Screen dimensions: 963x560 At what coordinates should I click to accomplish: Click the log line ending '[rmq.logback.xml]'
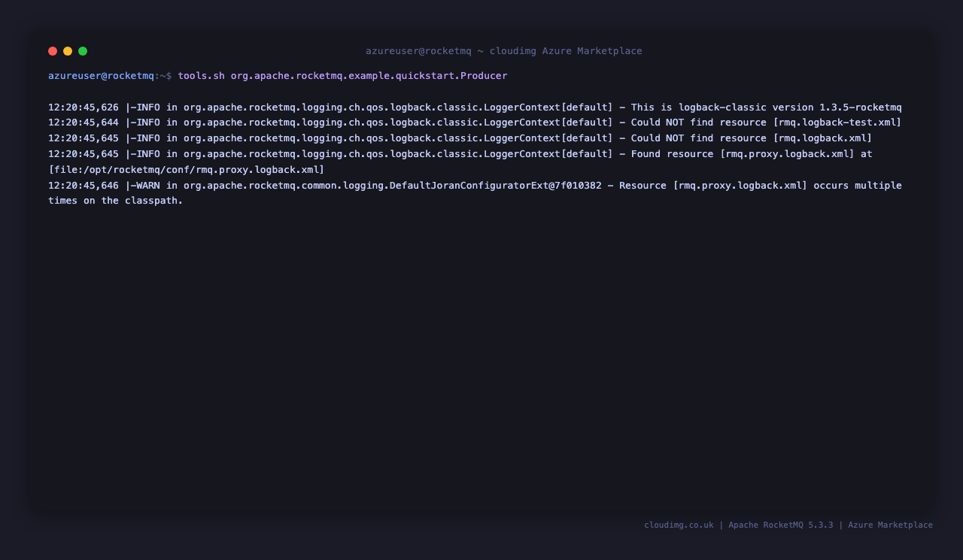click(x=460, y=138)
